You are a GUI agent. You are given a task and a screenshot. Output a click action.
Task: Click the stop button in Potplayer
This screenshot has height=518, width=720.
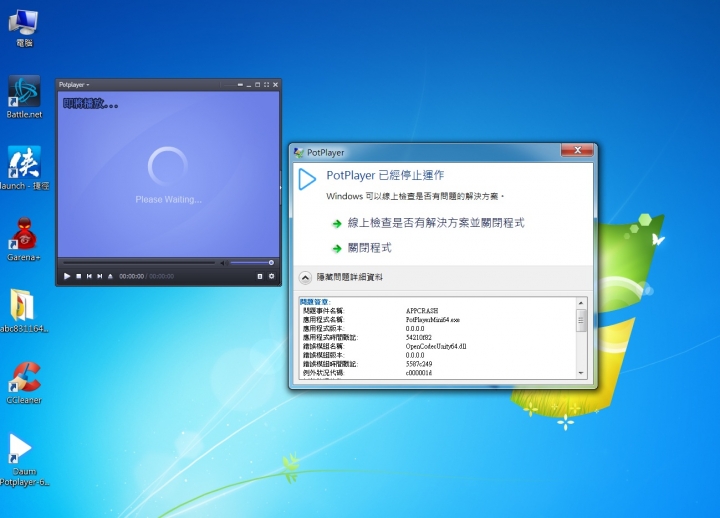79,276
